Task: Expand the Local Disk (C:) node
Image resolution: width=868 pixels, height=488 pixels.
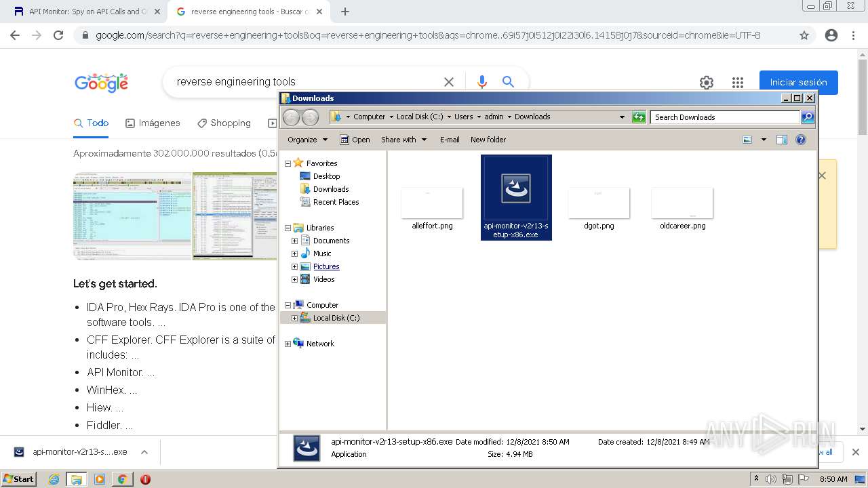Action: point(294,318)
